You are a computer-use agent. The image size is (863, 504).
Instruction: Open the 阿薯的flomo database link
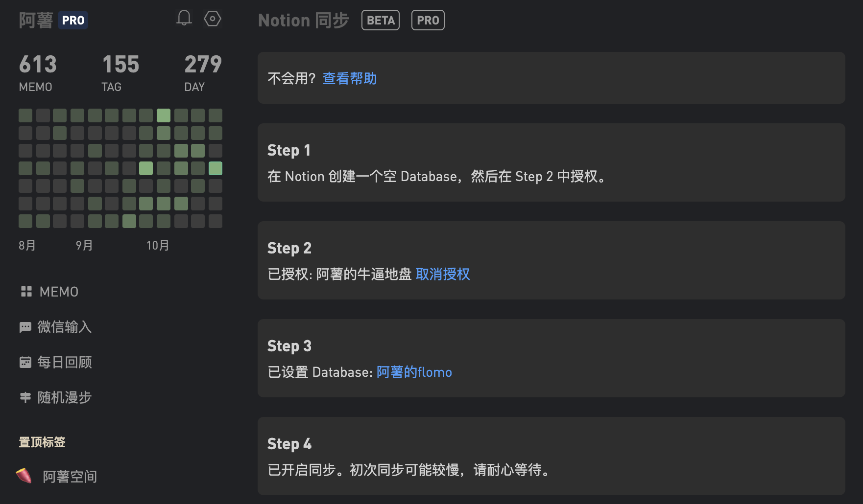point(414,372)
